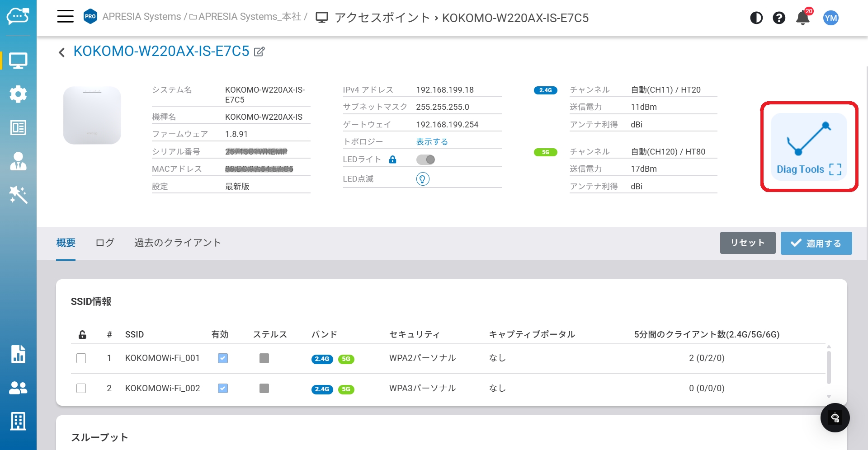868x450 pixels.
Task: Open the help question mark icon
Action: [778, 18]
